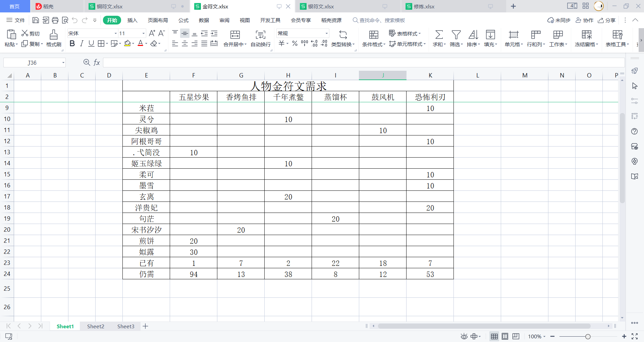The image size is (644, 342).
Task: Click the Type Conversion (类型转换) icon
Action: (x=343, y=35)
